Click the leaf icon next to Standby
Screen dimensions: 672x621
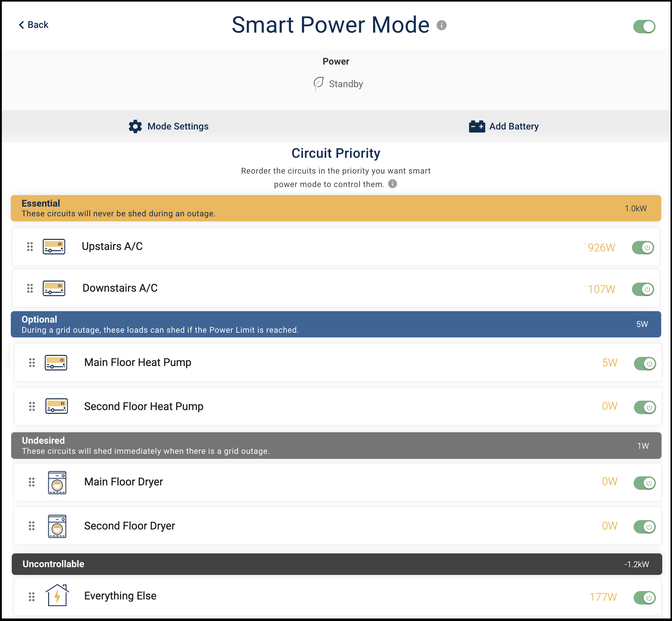tap(318, 83)
